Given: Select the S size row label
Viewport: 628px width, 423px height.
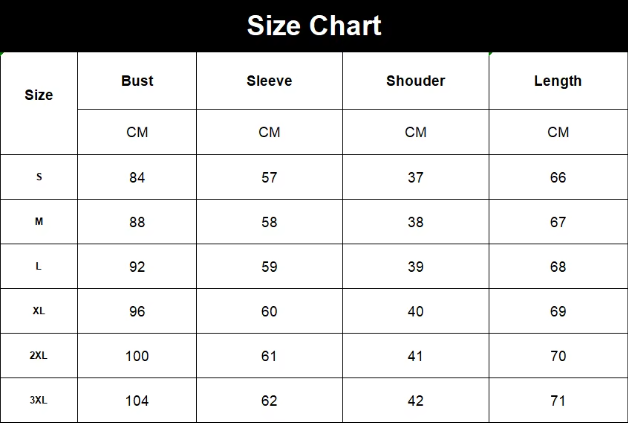Looking at the screenshot, I should (39, 177).
